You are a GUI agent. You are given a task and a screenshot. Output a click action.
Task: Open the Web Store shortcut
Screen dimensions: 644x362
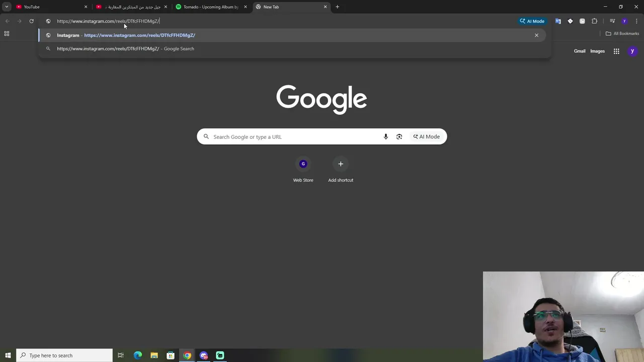303,170
